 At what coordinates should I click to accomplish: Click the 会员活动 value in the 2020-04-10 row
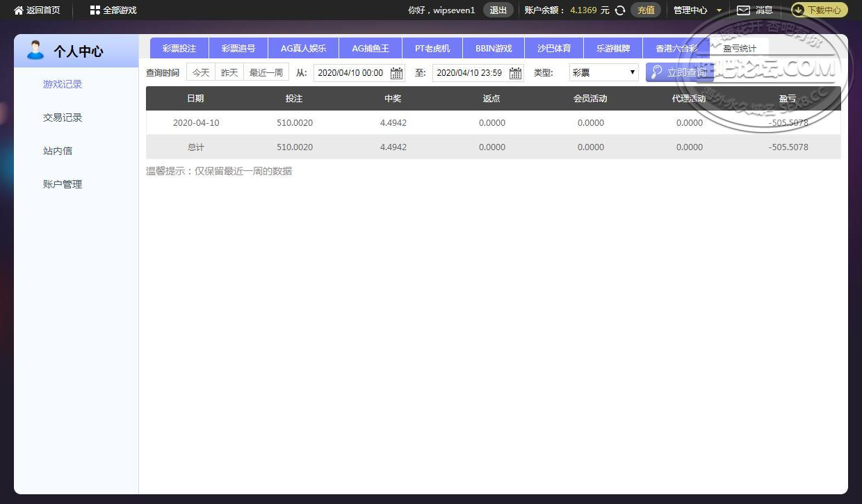click(591, 123)
